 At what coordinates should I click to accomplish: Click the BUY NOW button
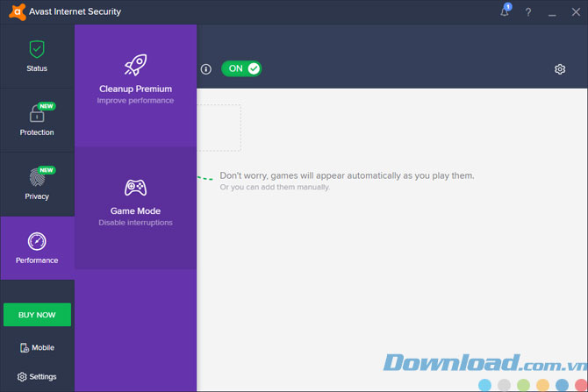(37, 315)
